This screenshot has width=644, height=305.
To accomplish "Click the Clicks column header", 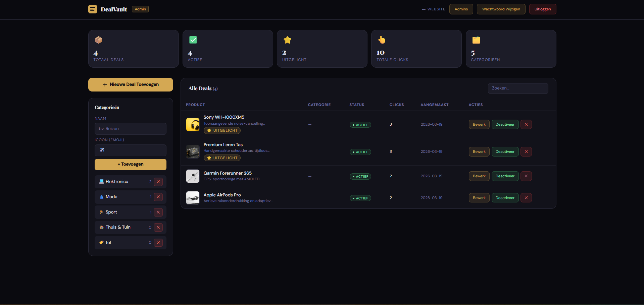I will click(397, 105).
